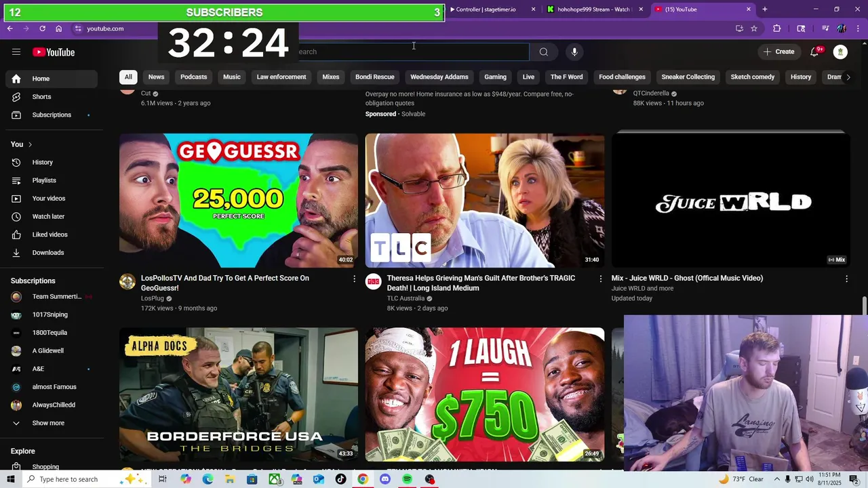Viewport: 868px width, 488px height.
Task: Open more options for Juice WRLD mix
Action: tap(846, 279)
